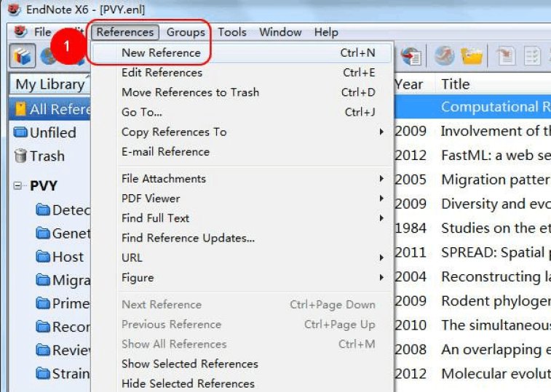Click folder icon of Migra group
This screenshot has height=392, width=551.
click(x=43, y=280)
